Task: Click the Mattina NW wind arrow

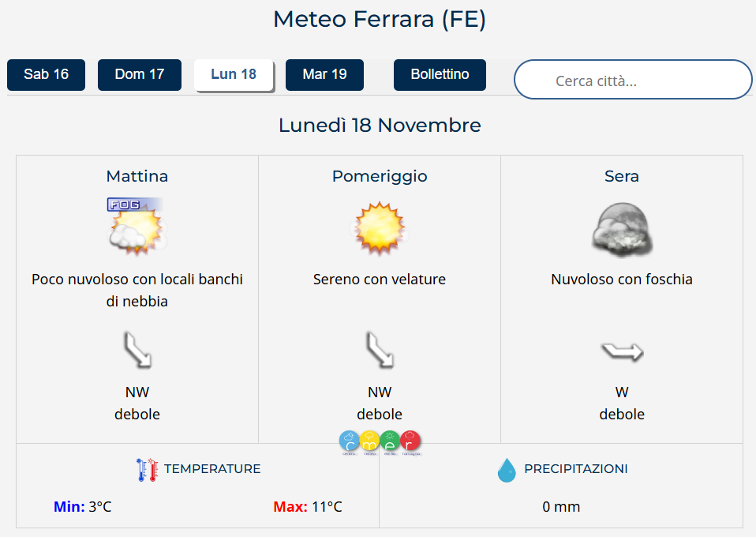Action: [x=137, y=350]
